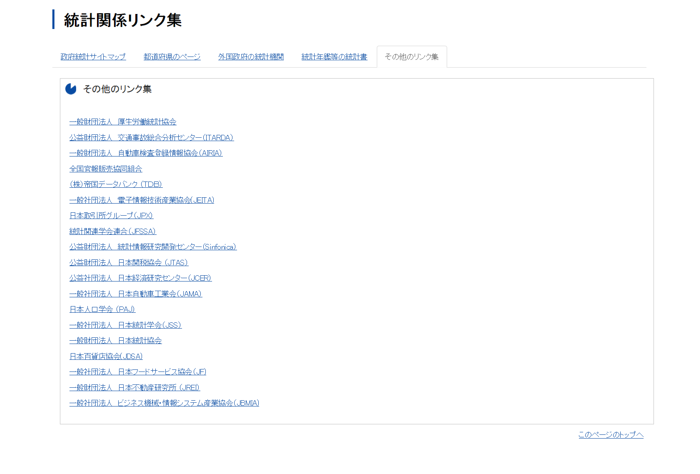Screen dimensions: 700x474
Task: Open 日本関税協会 (JTAS) link
Action: (x=129, y=262)
